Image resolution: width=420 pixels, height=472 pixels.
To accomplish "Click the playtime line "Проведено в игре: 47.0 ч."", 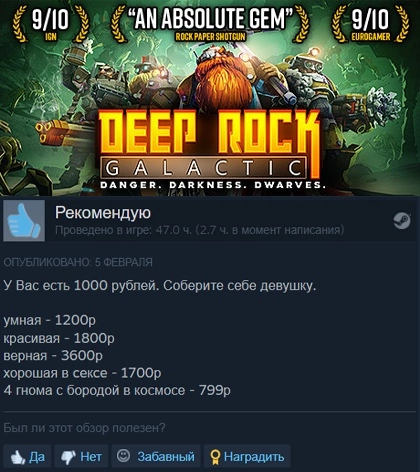I will coord(123,230).
